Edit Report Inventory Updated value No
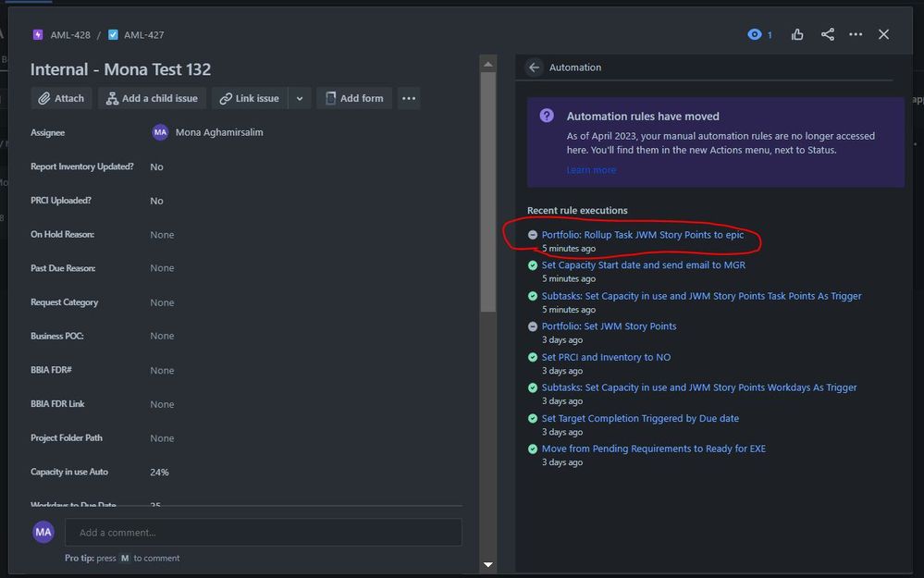This screenshot has width=924, height=578. [x=156, y=166]
